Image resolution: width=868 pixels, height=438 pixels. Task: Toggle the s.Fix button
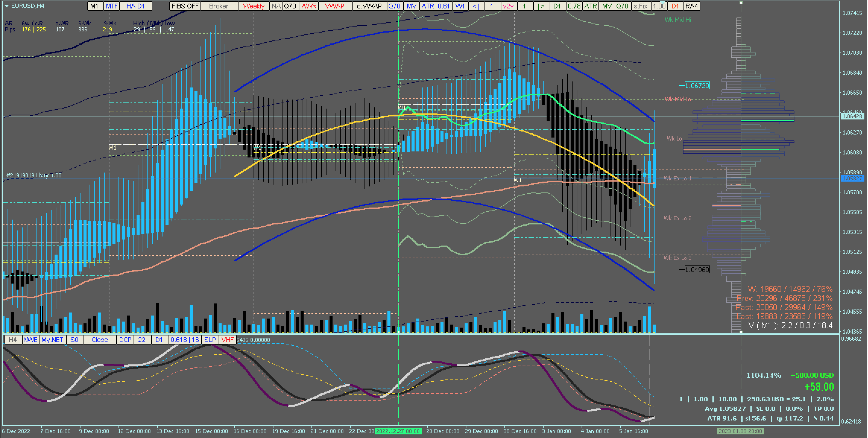coord(641,6)
